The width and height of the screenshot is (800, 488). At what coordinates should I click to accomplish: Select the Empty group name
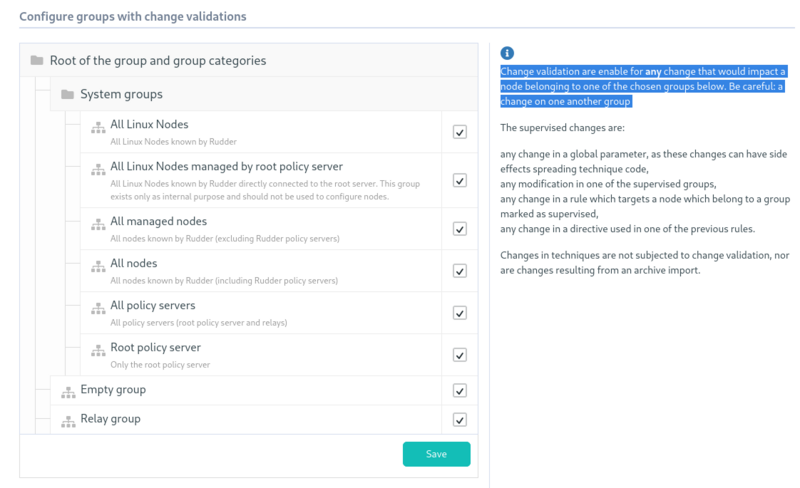click(x=113, y=389)
